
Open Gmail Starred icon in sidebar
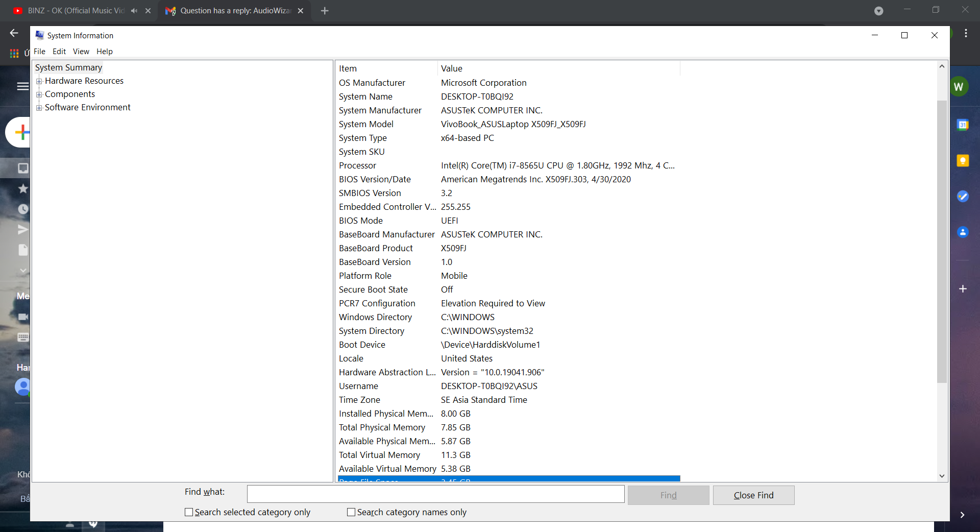point(23,188)
